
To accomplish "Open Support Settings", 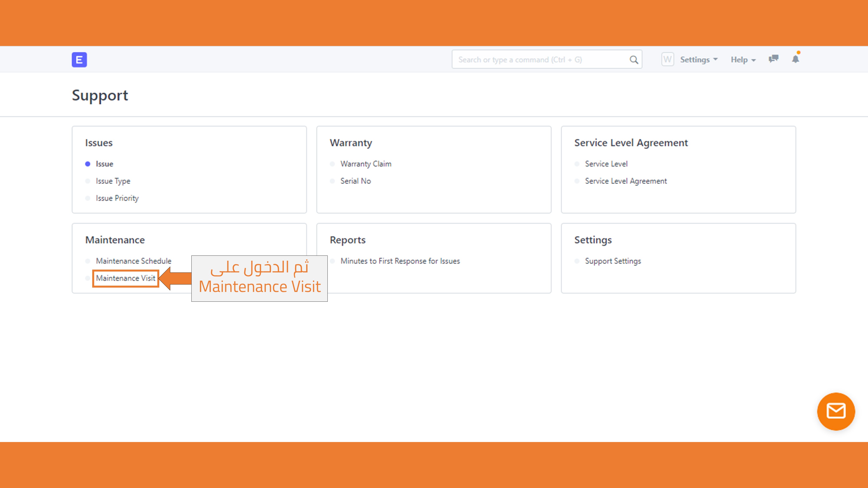I will pyautogui.click(x=613, y=261).
